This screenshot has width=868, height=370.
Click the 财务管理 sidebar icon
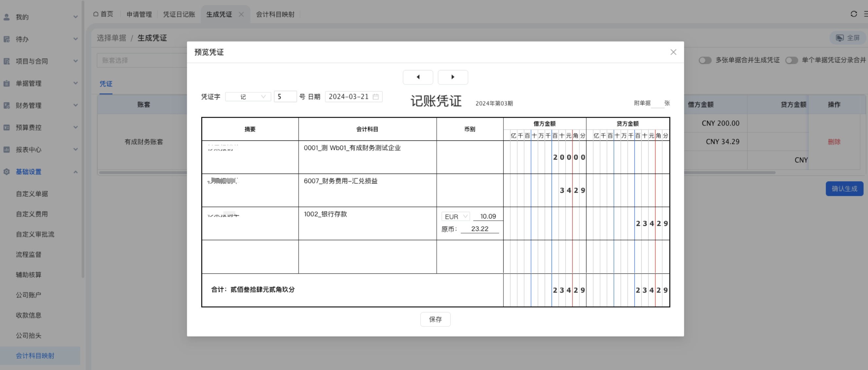pyautogui.click(x=7, y=105)
